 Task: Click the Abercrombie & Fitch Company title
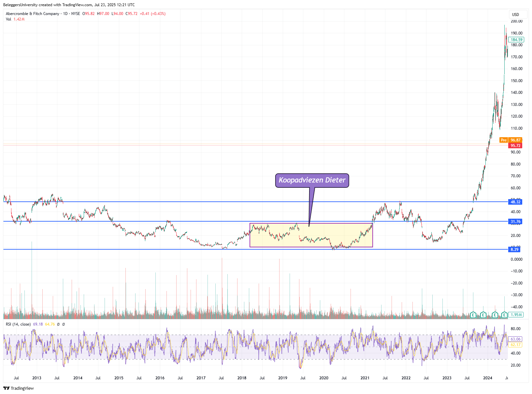click(33, 14)
